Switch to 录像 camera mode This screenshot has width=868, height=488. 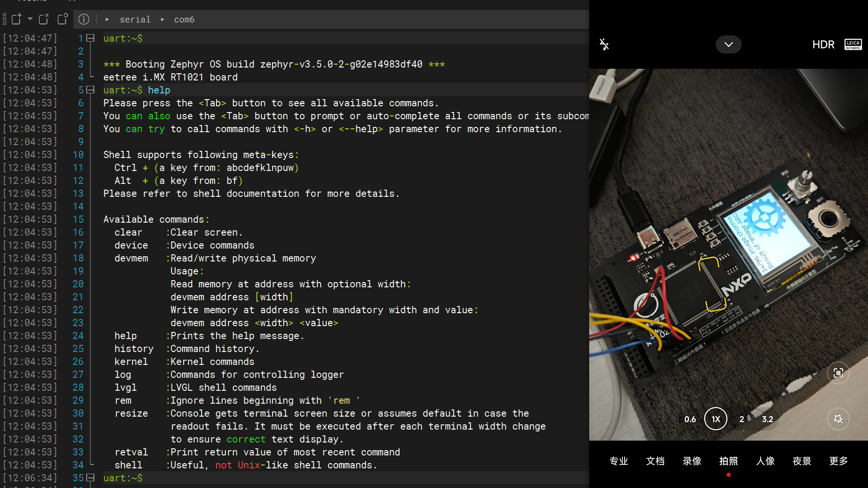pos(692,461)
